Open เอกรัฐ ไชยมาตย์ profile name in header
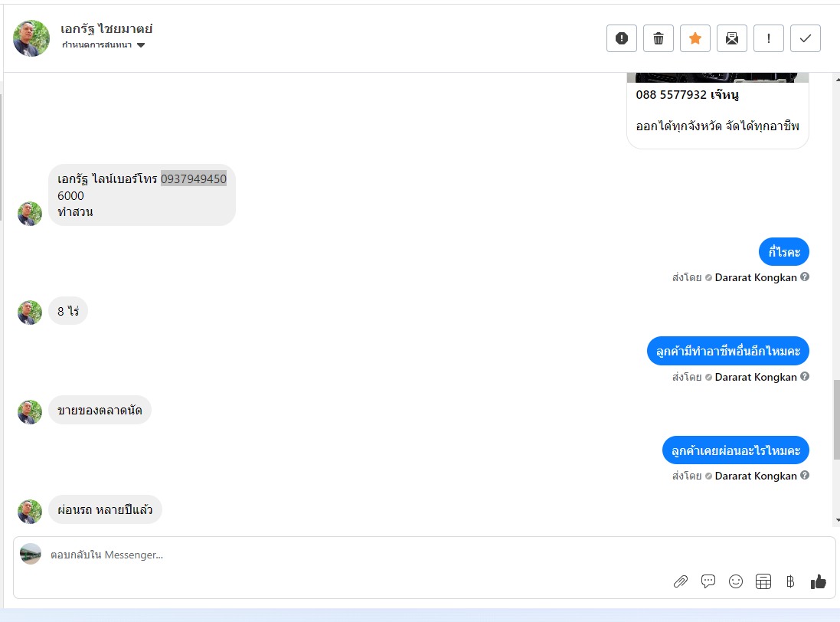 [x=106, y=29]
